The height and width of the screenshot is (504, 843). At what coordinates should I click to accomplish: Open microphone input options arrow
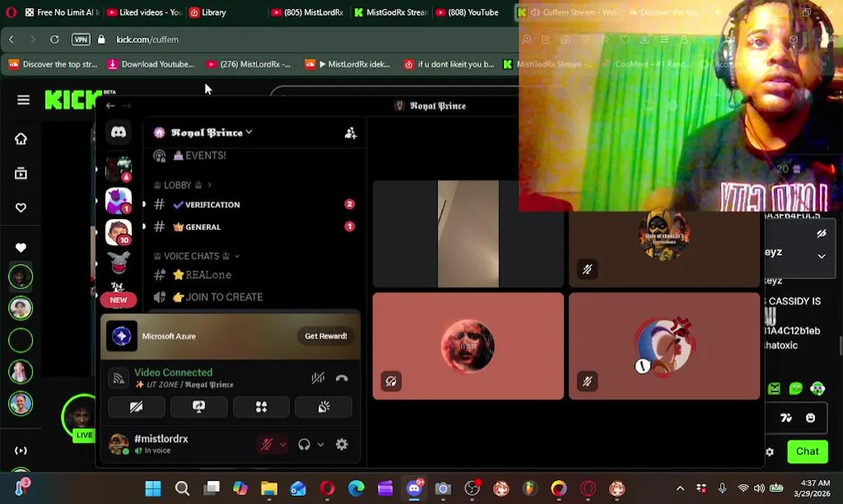click(283, 444)
